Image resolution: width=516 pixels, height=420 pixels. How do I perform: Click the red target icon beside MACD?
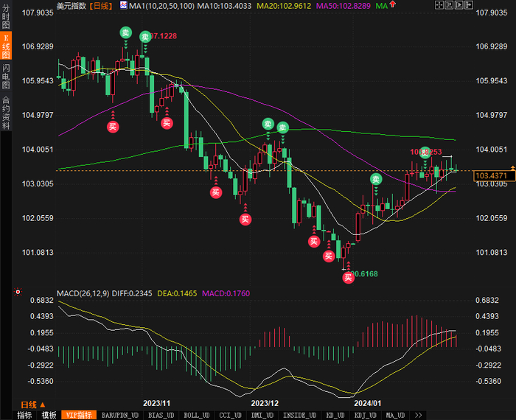pyautogui.click(x=18, y=292)
